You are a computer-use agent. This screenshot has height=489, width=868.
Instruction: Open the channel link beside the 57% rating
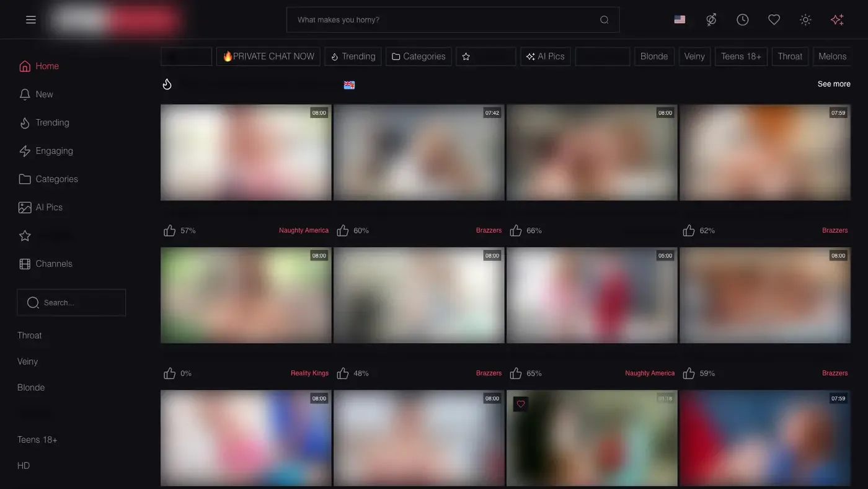[x=304, y=230]
